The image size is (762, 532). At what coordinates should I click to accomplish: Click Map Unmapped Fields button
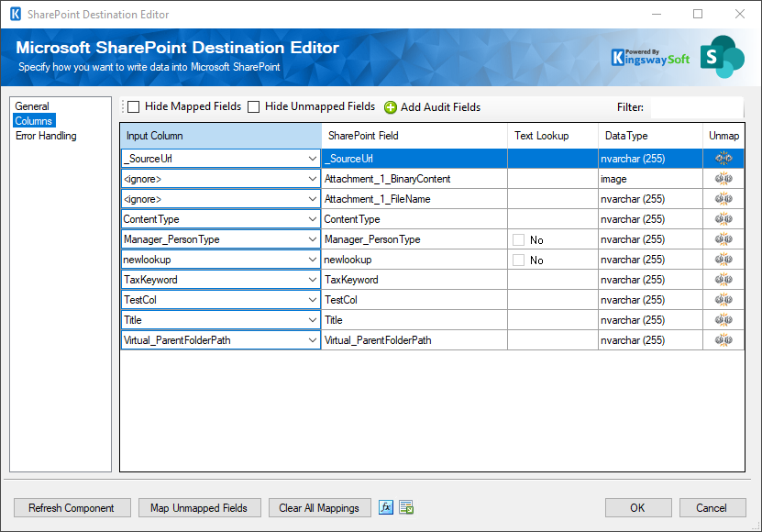(x=199, y=507)
